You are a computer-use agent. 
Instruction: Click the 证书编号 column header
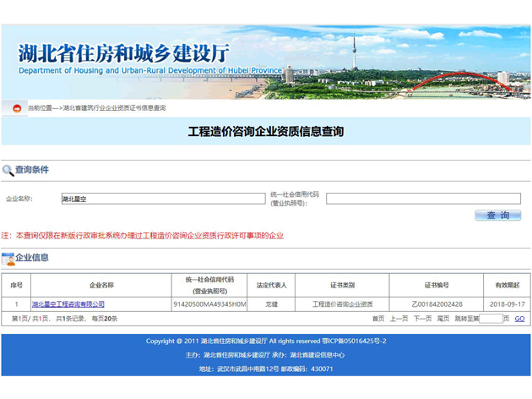pyautogui.click(x=437, y=285)
